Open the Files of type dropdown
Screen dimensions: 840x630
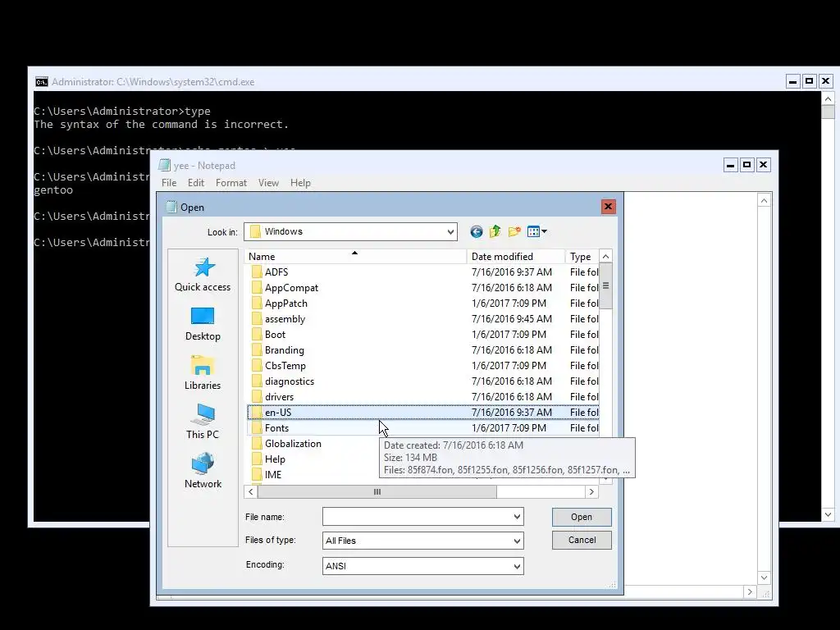[517, 541]
